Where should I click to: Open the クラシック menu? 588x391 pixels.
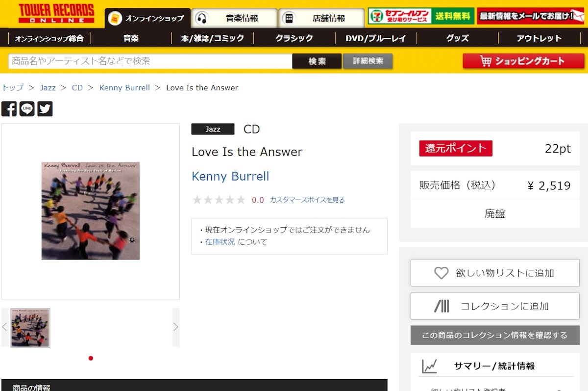pyautogui.click(x=294, y=38)
